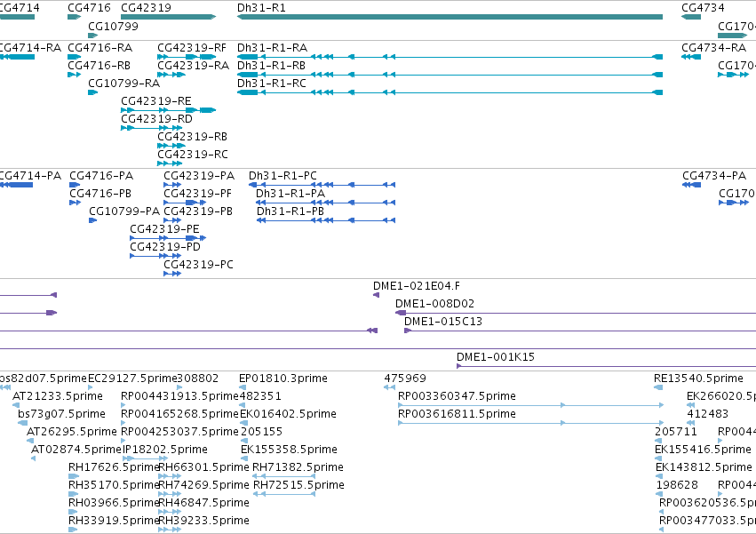
Task: Click transcript Dh31-R1-RC label
Action: pos(272,84)
